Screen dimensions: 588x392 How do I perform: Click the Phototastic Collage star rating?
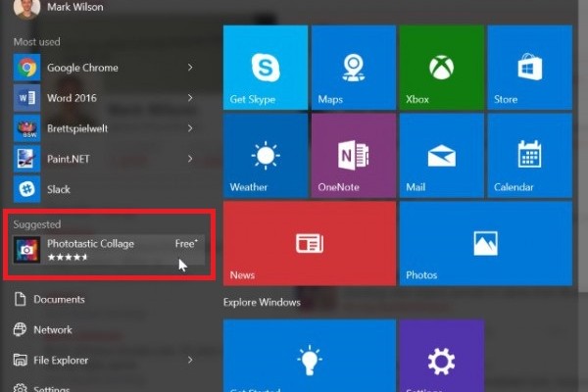point(68,258)
